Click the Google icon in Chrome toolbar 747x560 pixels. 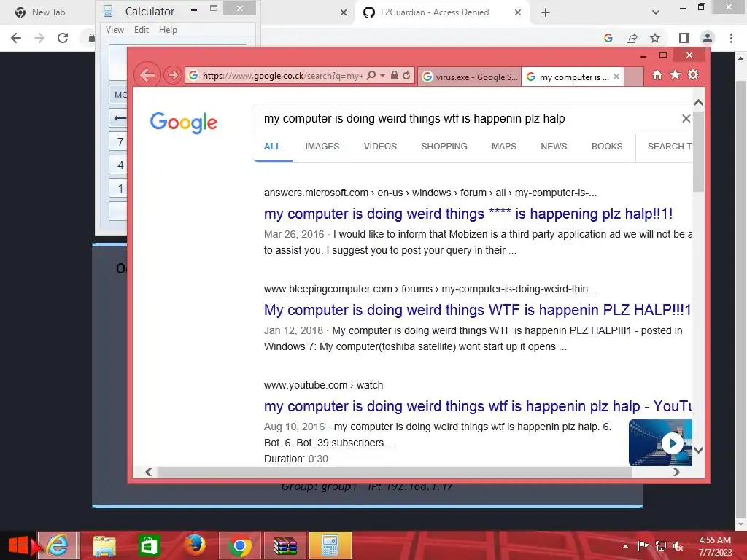coord(608,38)
